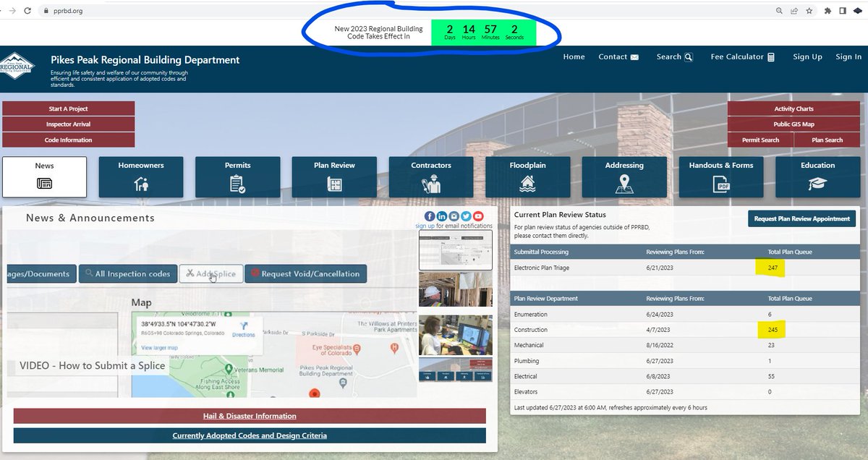Select the news thumbnail of woman at computer
Screen dimensions: 868x460
point(456,335)
